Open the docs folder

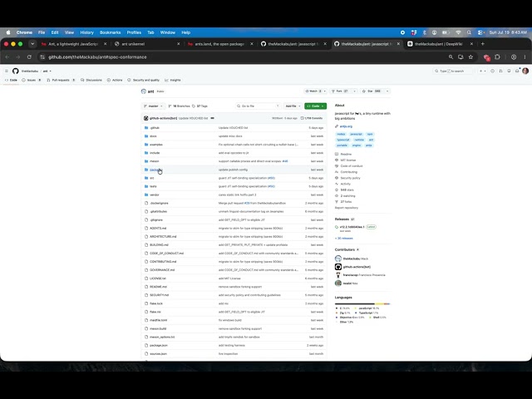(x=153, y=136)
